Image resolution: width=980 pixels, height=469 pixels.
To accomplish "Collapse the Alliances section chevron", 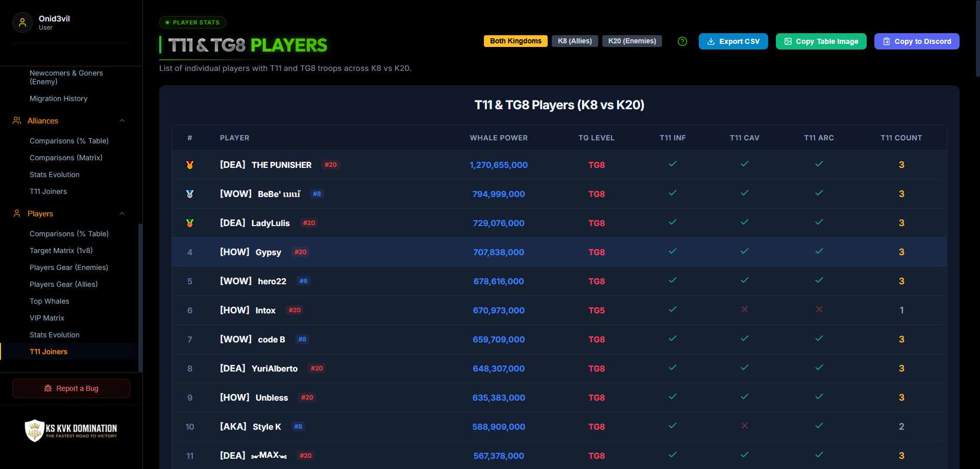I will [122, 120].
